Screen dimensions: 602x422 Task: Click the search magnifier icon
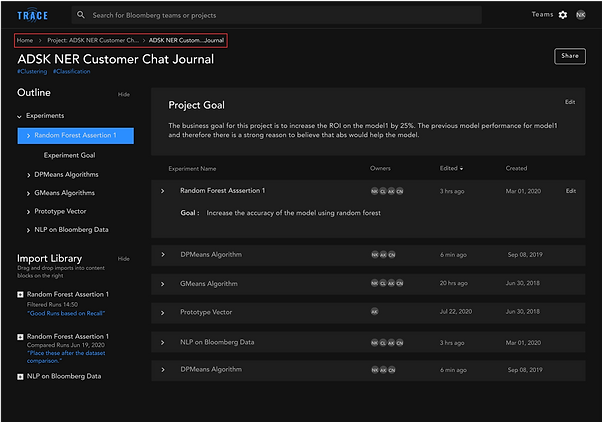click(x=81, y=15)
